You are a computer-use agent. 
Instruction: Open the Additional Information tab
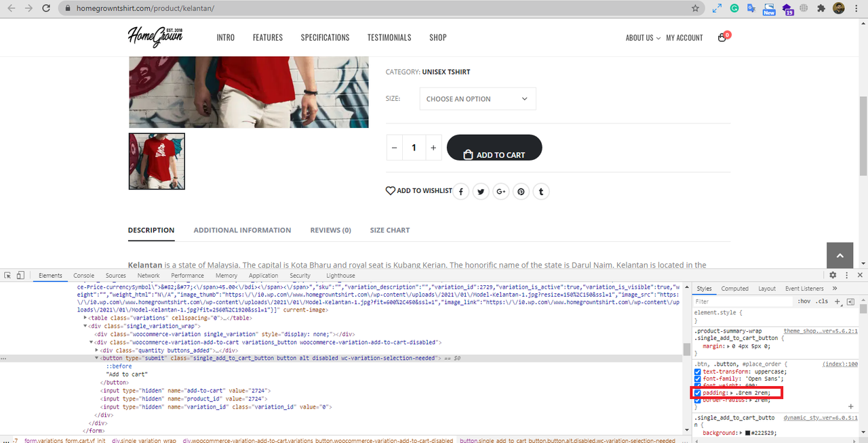242,230
